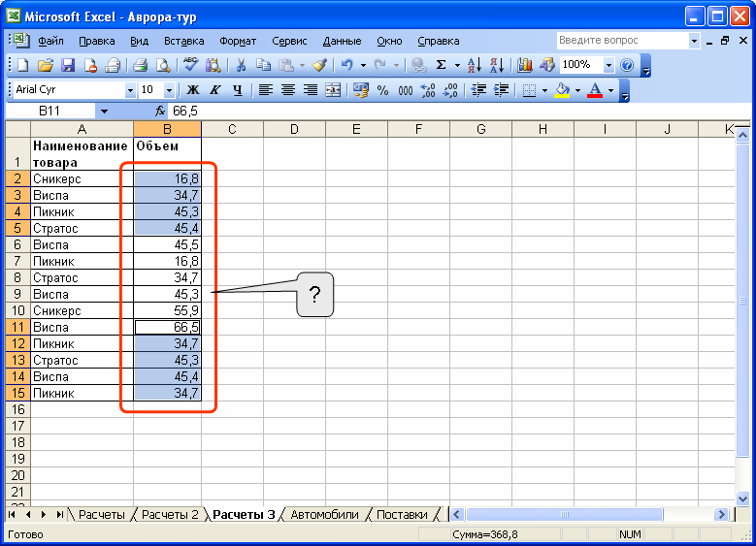Image resolution: width=756 pixels, height=546 pixels.
Task: Save the workbook with the floppy disk icon
Action: pyautogui.click(x=68, y=65)
